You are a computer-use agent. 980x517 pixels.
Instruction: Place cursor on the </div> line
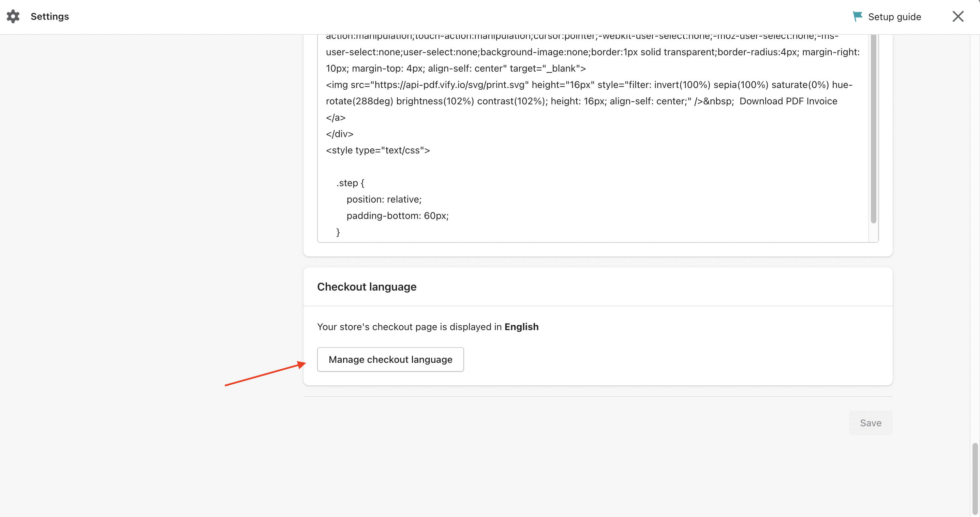coord(340,134)
